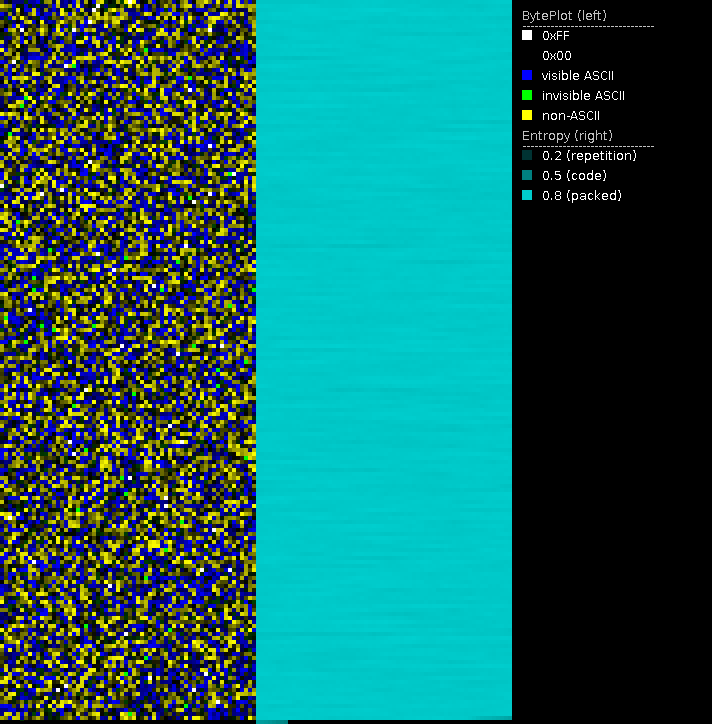Click the cyan entropy visualization panel
Viewport: 712px width, 724px height.
[x=384, y=360]
